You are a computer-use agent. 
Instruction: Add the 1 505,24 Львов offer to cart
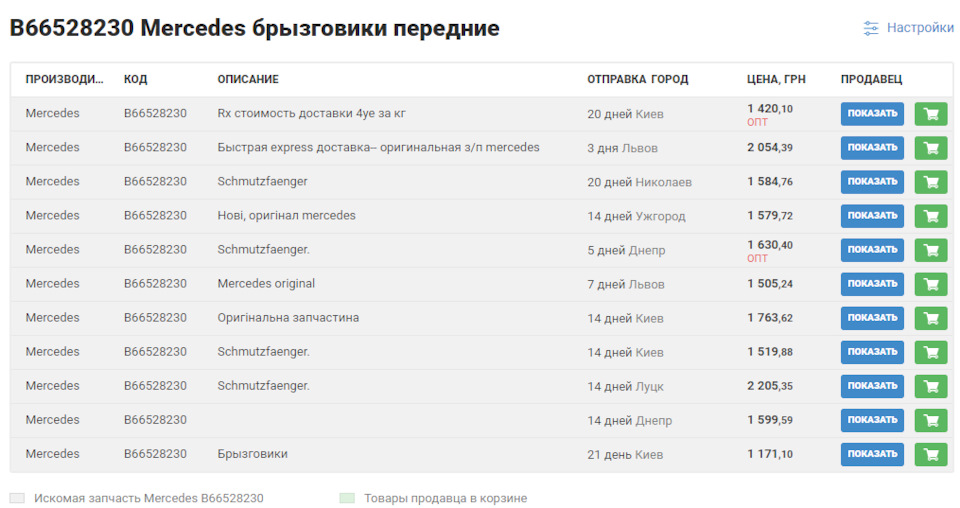click(x=931, y=284)
